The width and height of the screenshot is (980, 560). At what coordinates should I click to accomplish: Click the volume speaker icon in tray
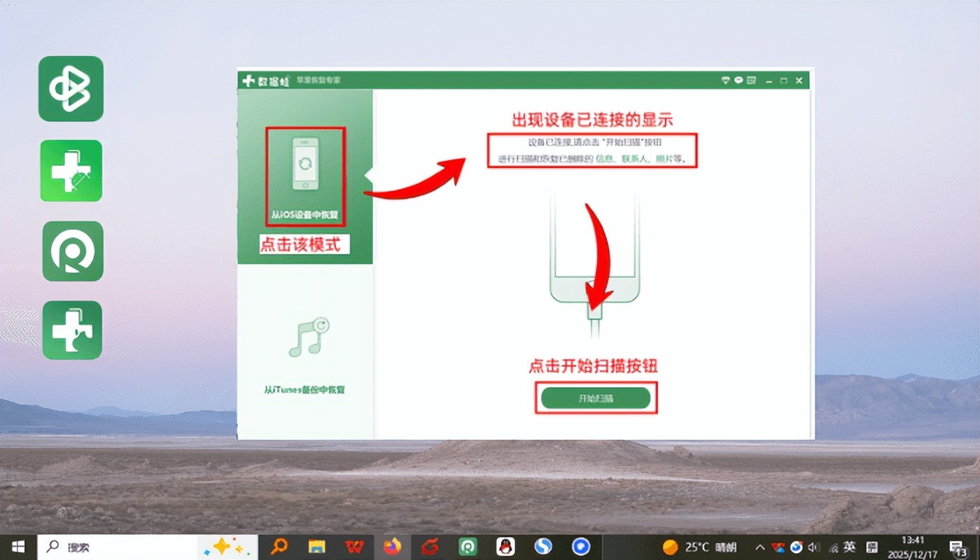(x=813, y=547)
